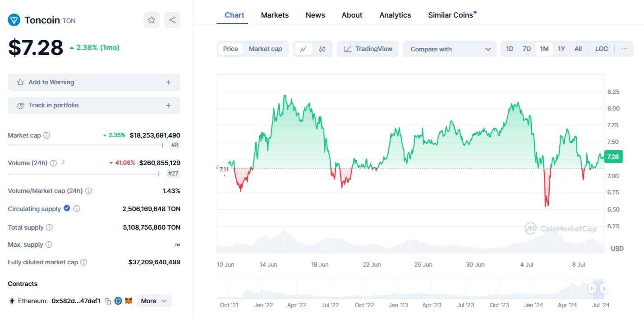Image resolution: width=644 pixels, height=318 pixels.
Task: Click the Add to Warning button
Action: [94, 82]
